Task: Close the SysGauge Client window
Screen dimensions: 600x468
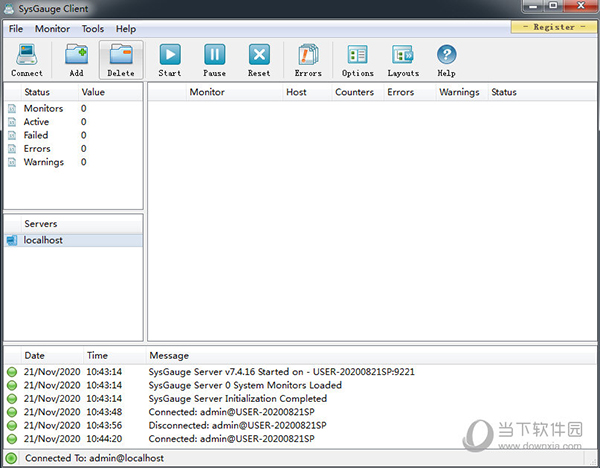Action: click(x=580, y=6)
